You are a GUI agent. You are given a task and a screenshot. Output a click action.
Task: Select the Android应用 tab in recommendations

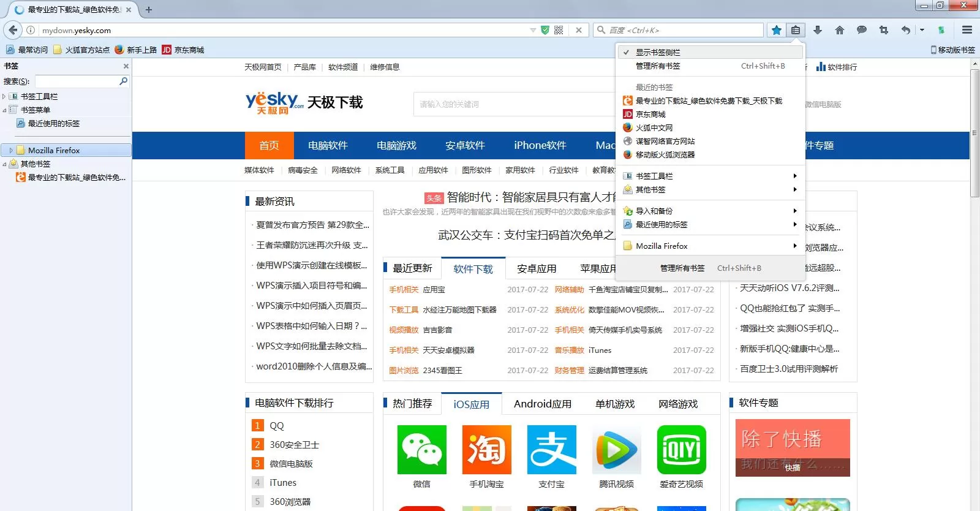pos(543,404)
